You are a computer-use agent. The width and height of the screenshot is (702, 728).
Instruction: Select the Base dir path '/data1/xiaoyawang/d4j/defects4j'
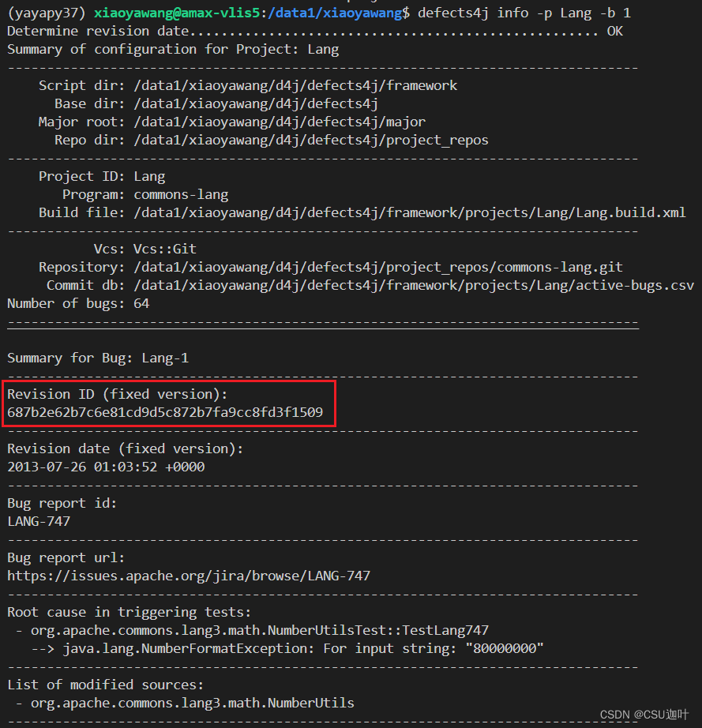click(256, 103)
